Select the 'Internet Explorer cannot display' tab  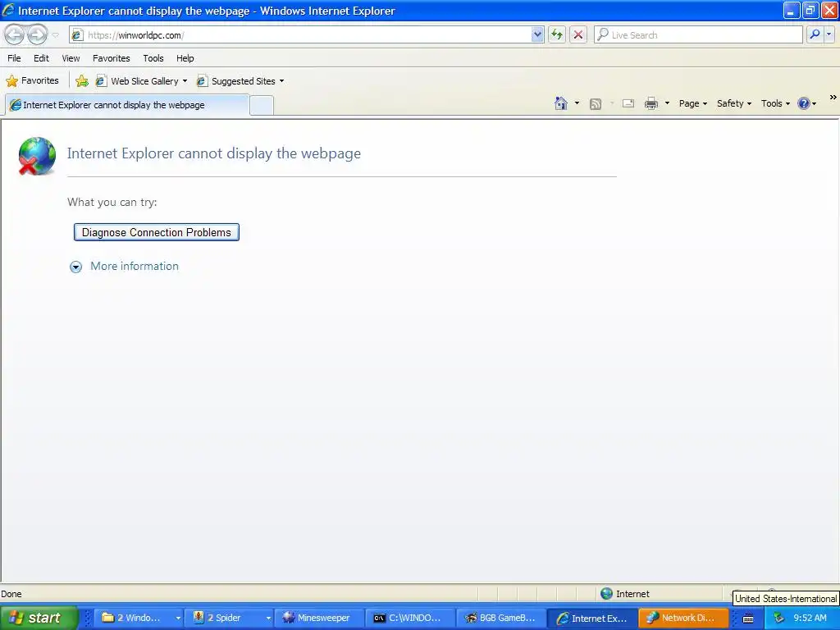pos(127,105)
